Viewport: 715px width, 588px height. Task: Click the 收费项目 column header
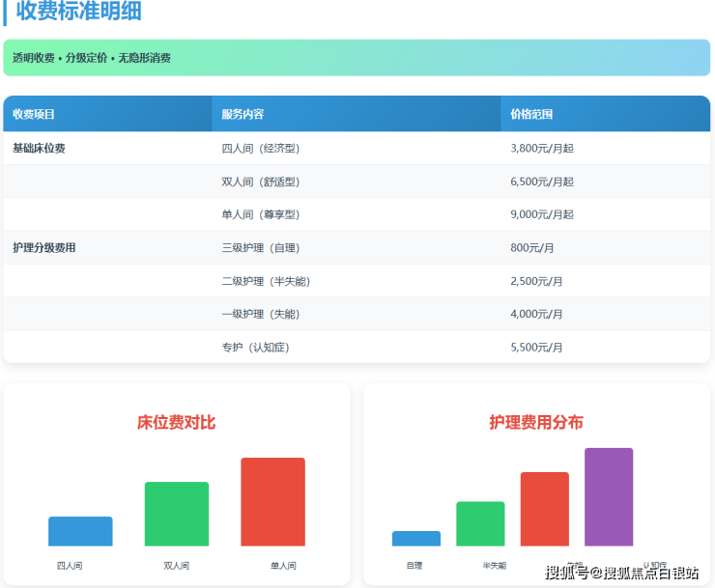[x=34, y=114]
